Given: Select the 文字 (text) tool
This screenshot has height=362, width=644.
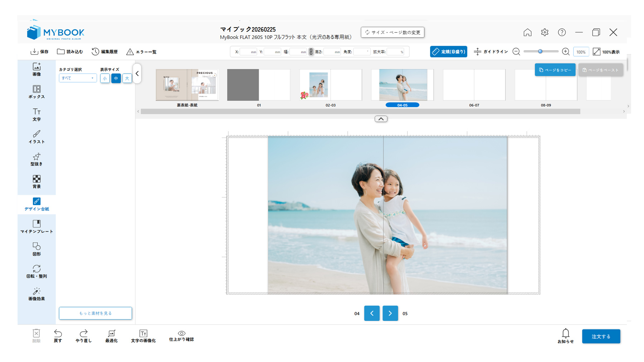Looking at the screenshot, I should [36, 114].
